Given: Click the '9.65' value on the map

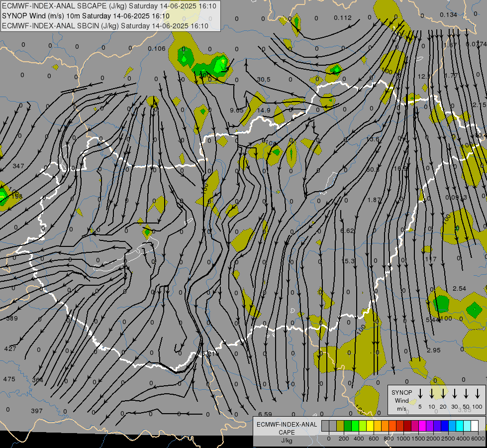Looking at the screenshot, I should 237,110.
